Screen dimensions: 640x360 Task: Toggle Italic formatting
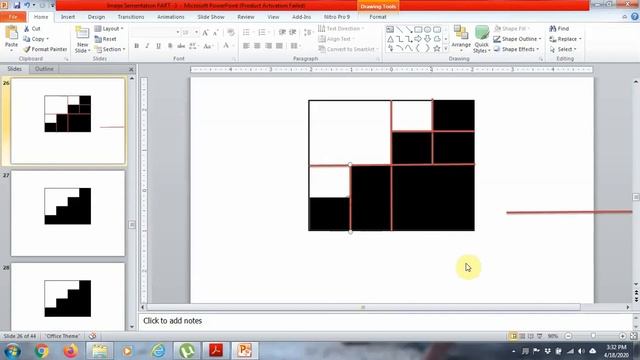pos(147,46)
